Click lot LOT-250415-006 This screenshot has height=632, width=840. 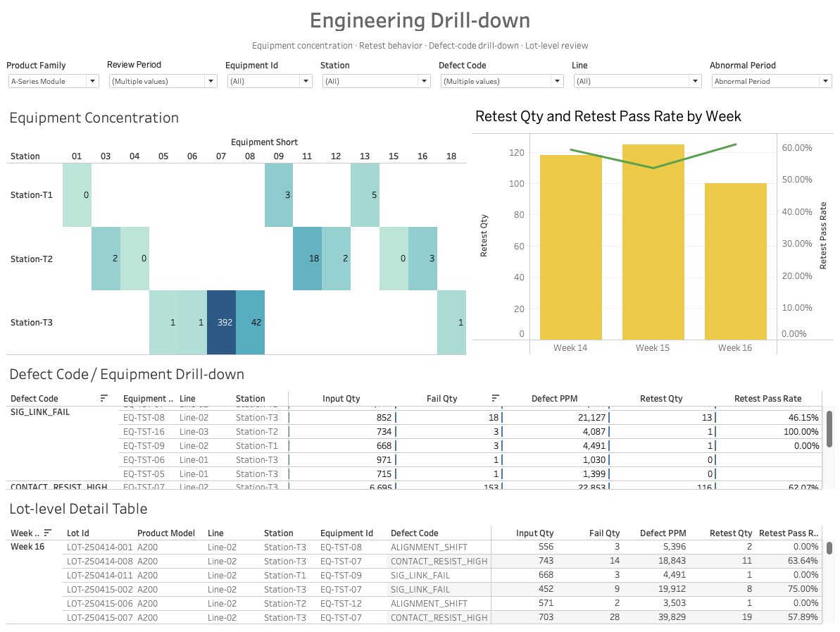tap(100, 604)
